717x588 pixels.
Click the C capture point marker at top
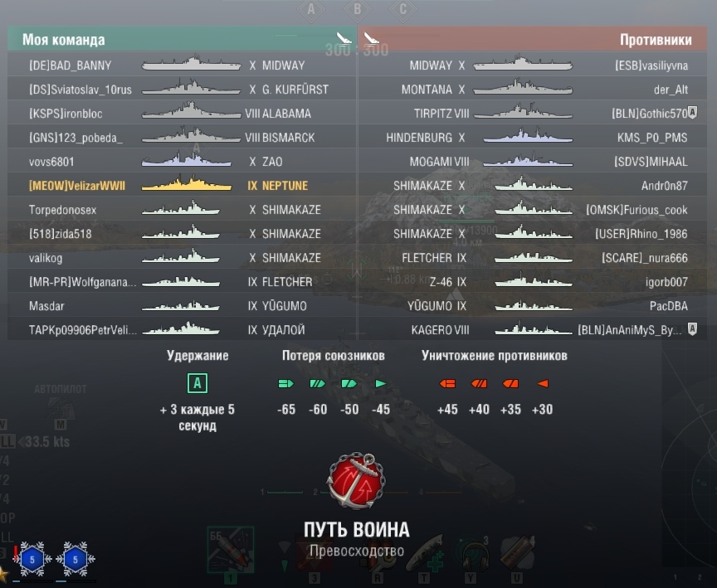coord(402,9)
